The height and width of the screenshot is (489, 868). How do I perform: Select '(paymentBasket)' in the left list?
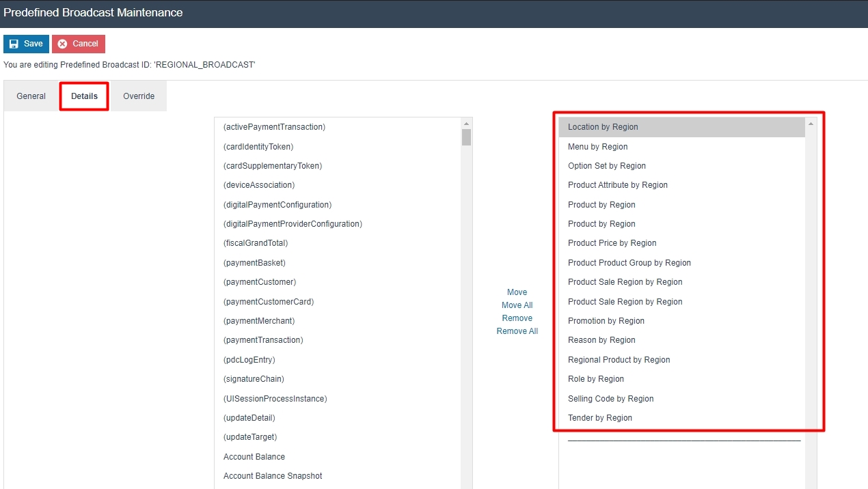(254, 262)
